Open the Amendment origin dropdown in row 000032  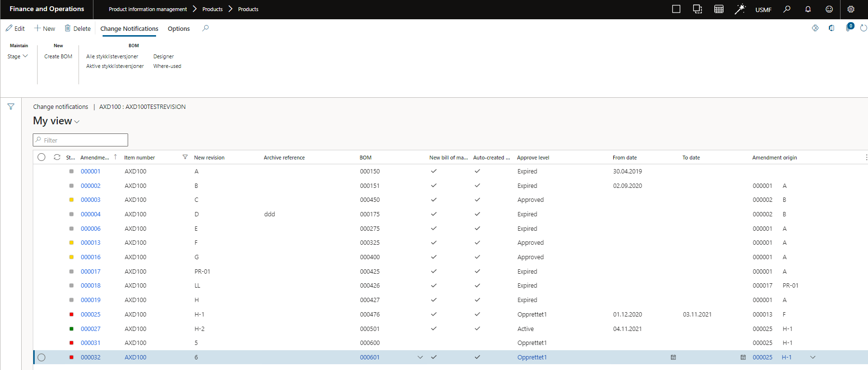tap(813, 357)
